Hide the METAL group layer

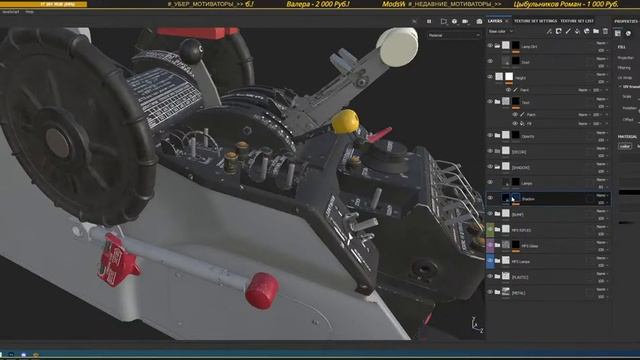point(490,292)
